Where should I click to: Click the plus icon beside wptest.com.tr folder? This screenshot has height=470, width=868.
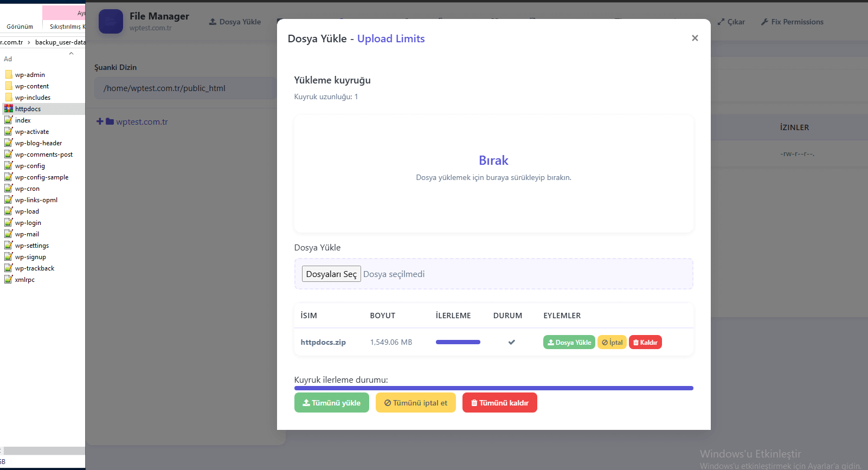point(100,121)
